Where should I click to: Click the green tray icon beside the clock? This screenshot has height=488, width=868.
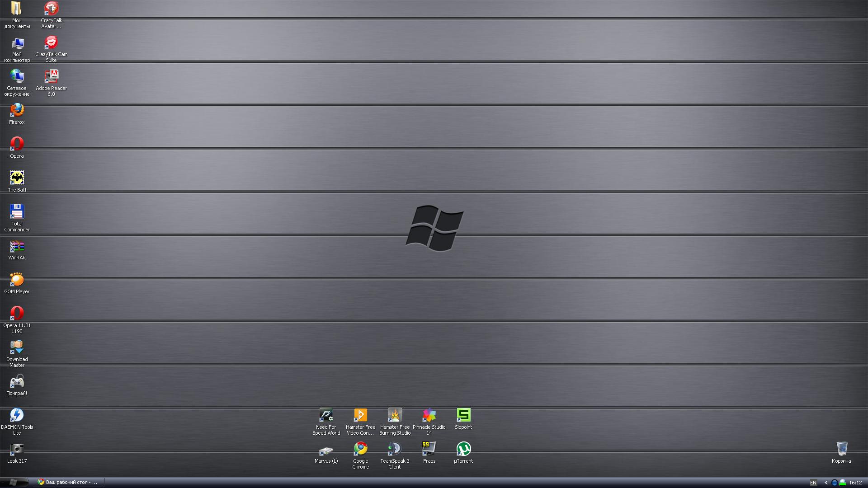click(842, 483)
